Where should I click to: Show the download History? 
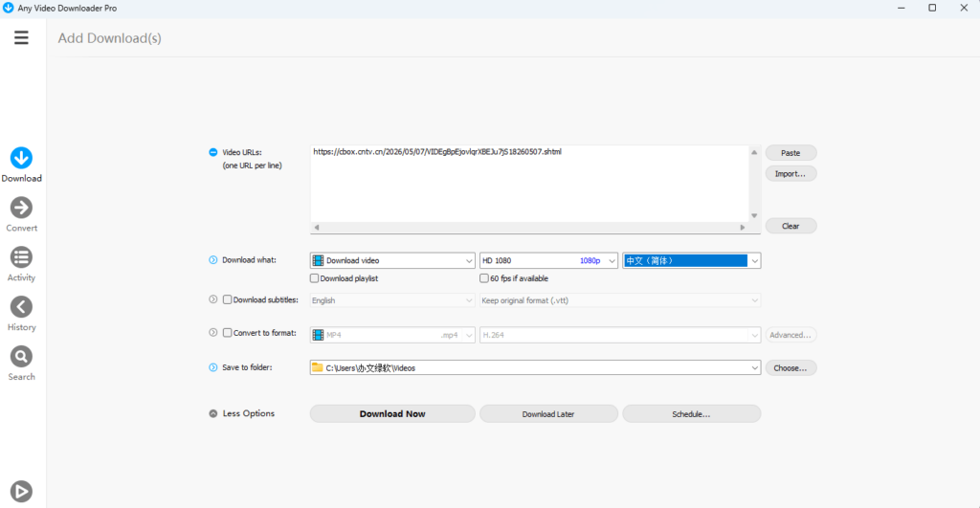click(x=21, y=314)
